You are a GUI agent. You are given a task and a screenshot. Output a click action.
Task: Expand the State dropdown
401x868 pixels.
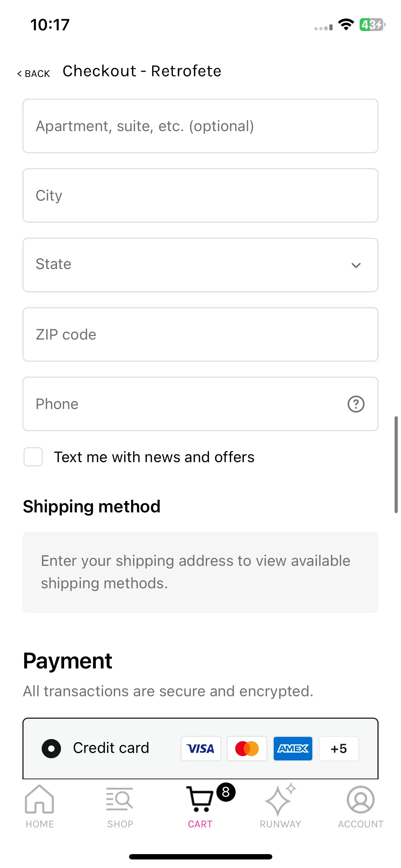(200, 265)
